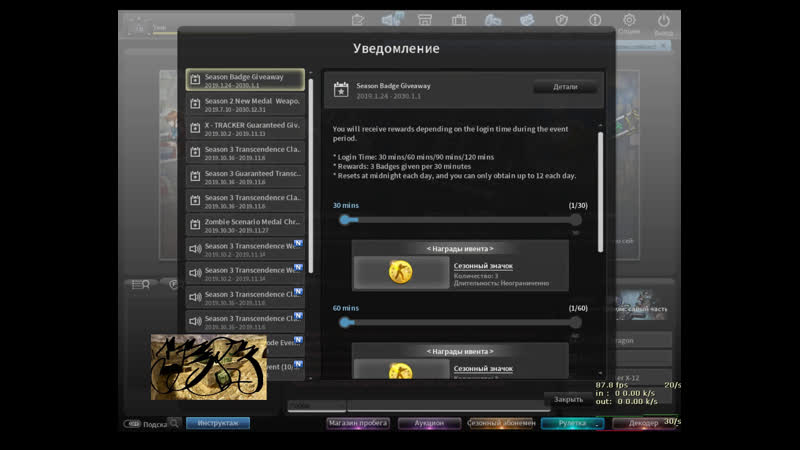The image size is (800, 450).
Task: Select the first Season 3 Transcendence Cla.. entry
Action: 245,153
